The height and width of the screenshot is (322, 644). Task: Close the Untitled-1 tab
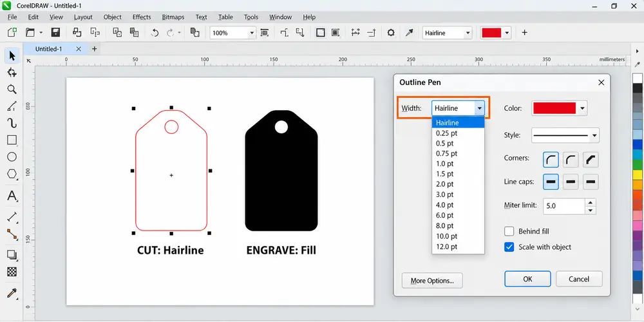tap(79, 49)
